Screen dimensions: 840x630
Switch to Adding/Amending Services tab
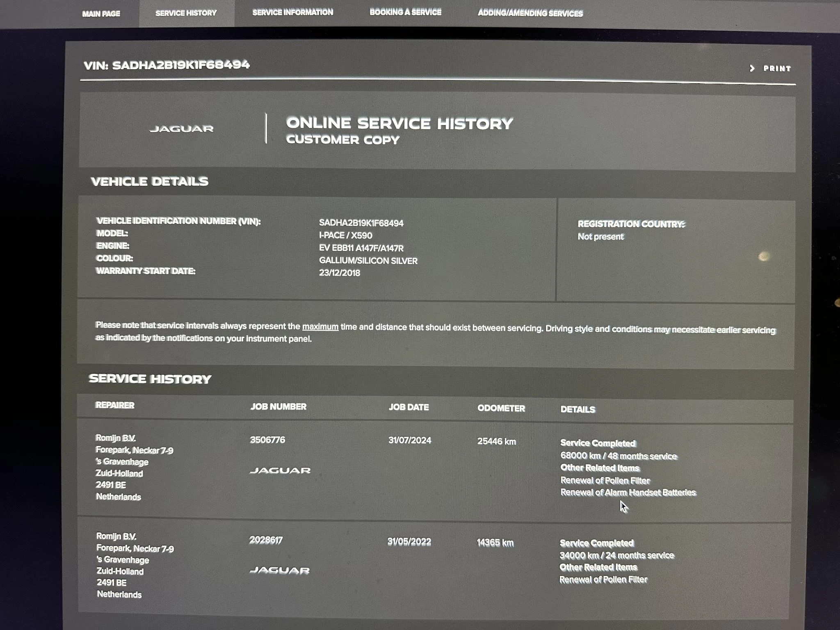(x=530, y=13)
